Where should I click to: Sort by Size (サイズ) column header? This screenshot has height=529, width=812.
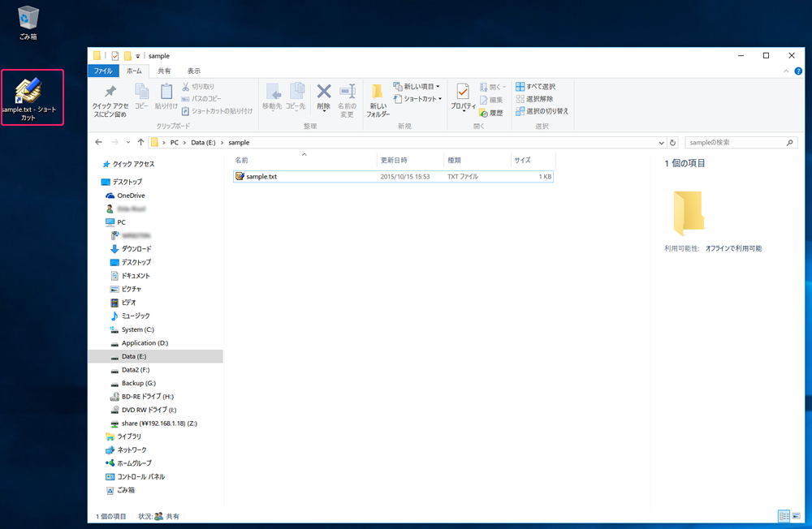coord(533,160)
